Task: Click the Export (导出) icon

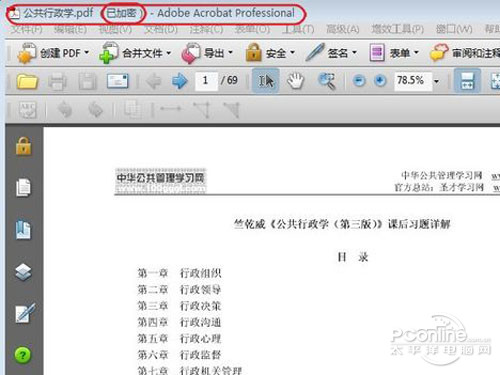Action: tap(191, 53)
